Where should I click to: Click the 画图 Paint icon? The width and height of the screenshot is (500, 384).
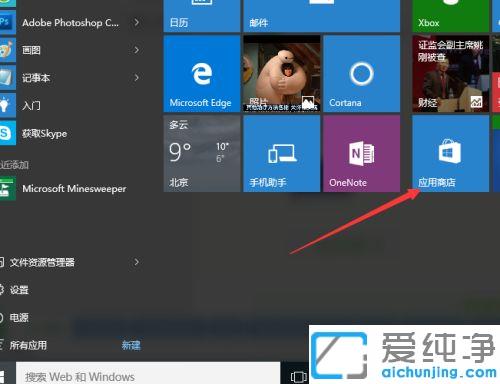coord(7,50)
